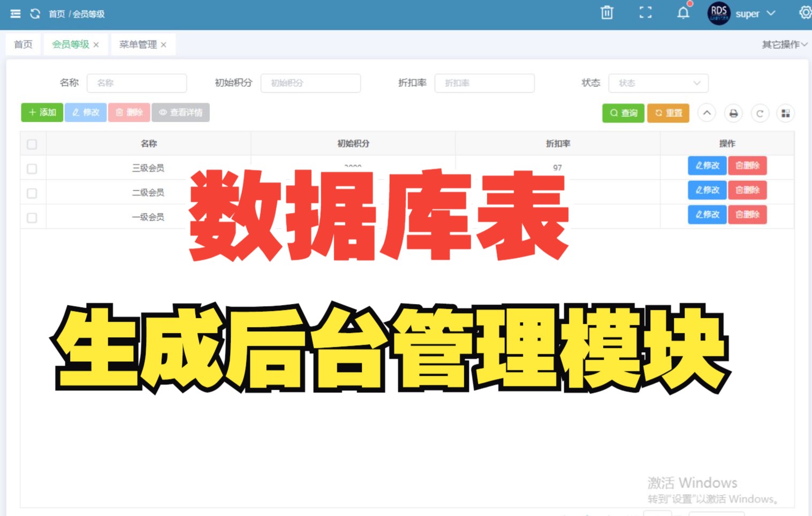Click the RDS user avatar
The height and width of the screenshot is (516, 812).
point(719,13)
